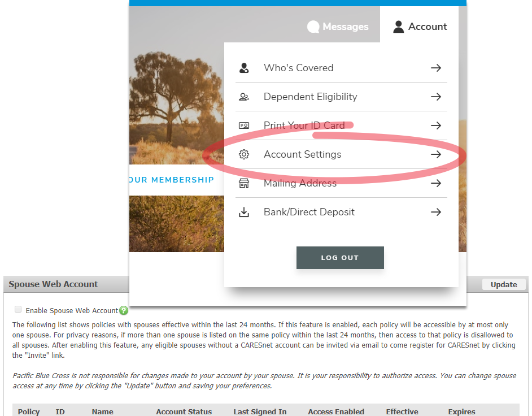This screenshot has width=532, height=416.
Task: Click the Account Settings gear icon
Action: coord(244,154)
